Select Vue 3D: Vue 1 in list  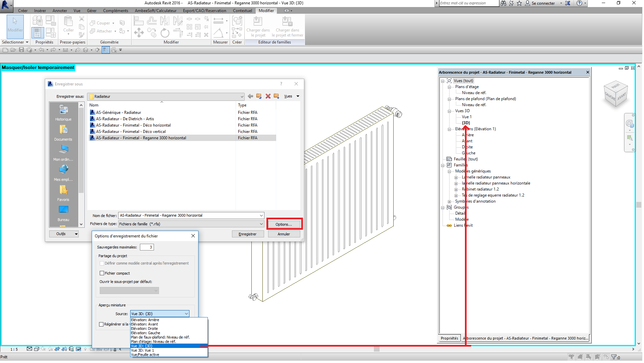click(143, 351)
